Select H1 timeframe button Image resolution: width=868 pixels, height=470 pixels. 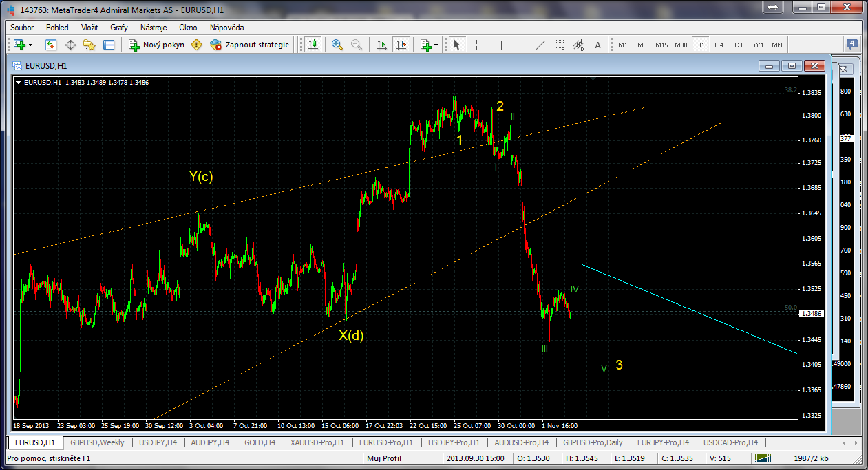pos(700,45)
